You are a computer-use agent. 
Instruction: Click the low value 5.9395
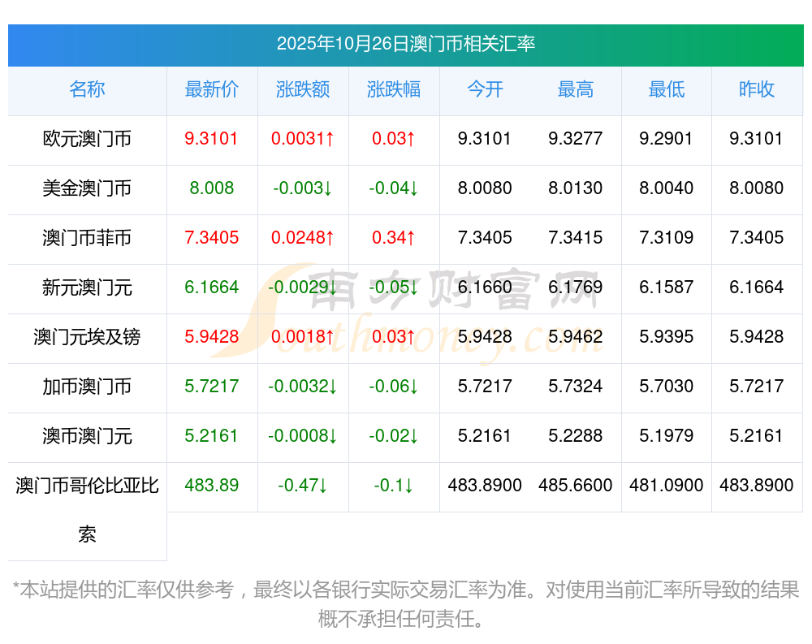(666, 337)
